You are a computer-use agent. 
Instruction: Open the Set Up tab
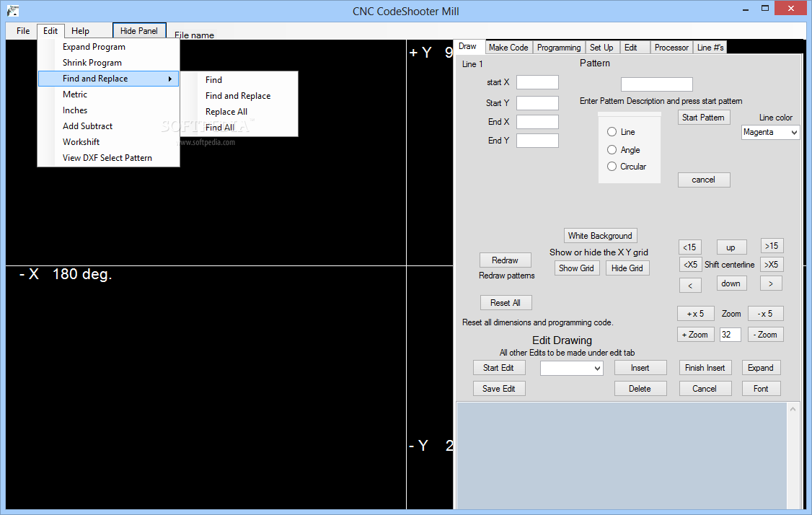coord(601,47)
